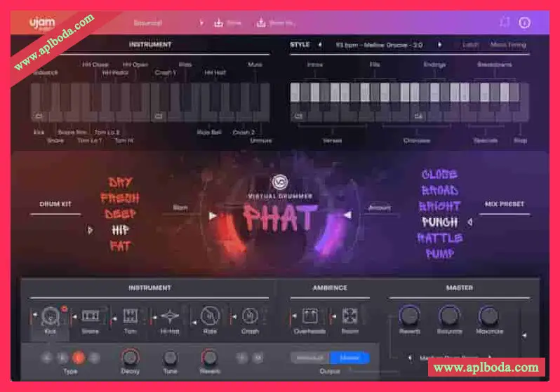Choose the DRY drum kit

pyautogui.click(x=121, y=182)
